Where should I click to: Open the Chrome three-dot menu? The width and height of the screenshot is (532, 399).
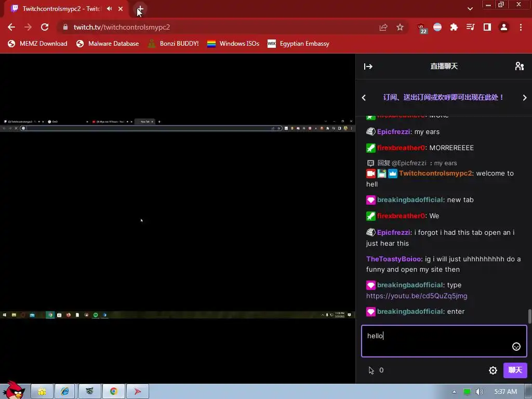click(521, 27)
